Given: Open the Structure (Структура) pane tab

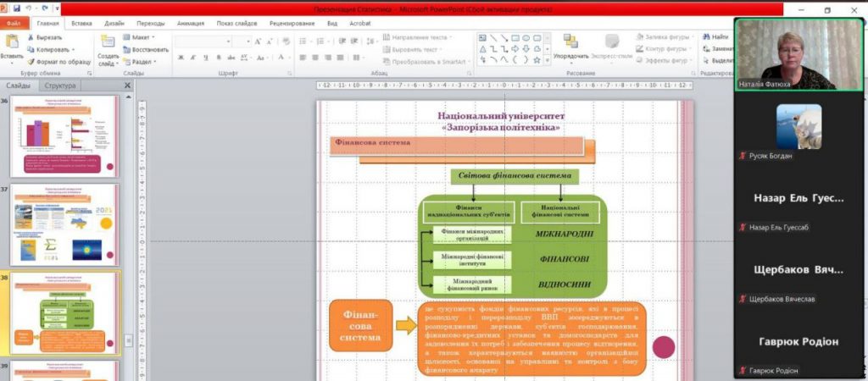Looking at the screenshot, I should click(x=60, y=86).
